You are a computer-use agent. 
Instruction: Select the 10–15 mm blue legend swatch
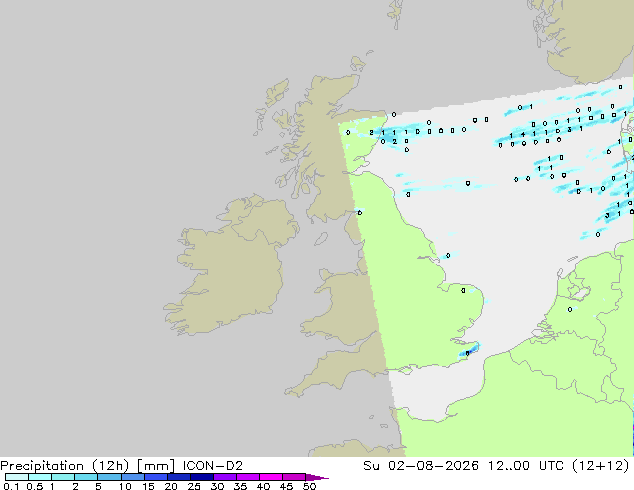[133, 477]
